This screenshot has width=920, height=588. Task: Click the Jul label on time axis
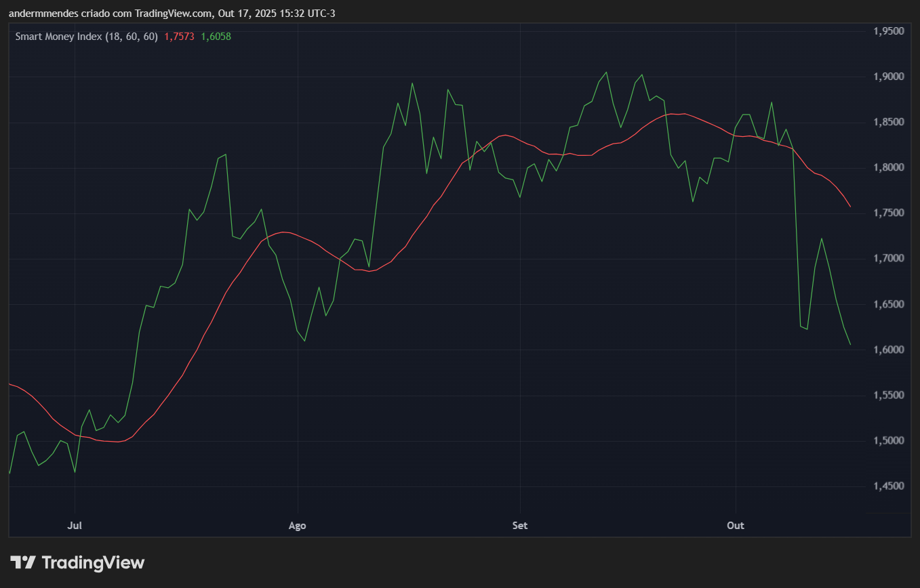[75, 526]
